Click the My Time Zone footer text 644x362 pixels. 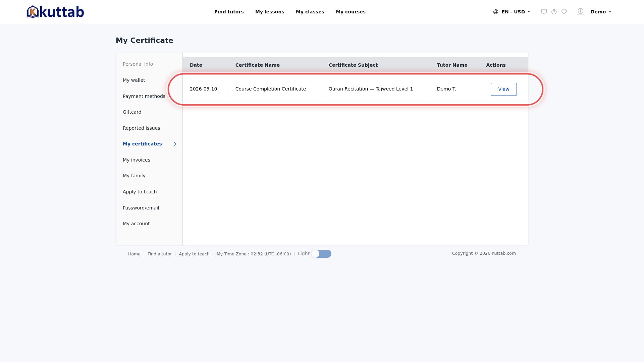[254, 254]
